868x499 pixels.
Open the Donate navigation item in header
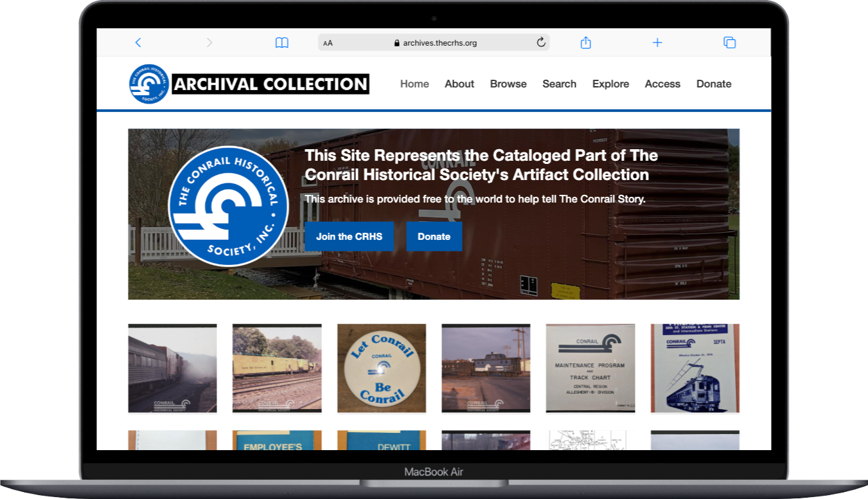point(714,84)
